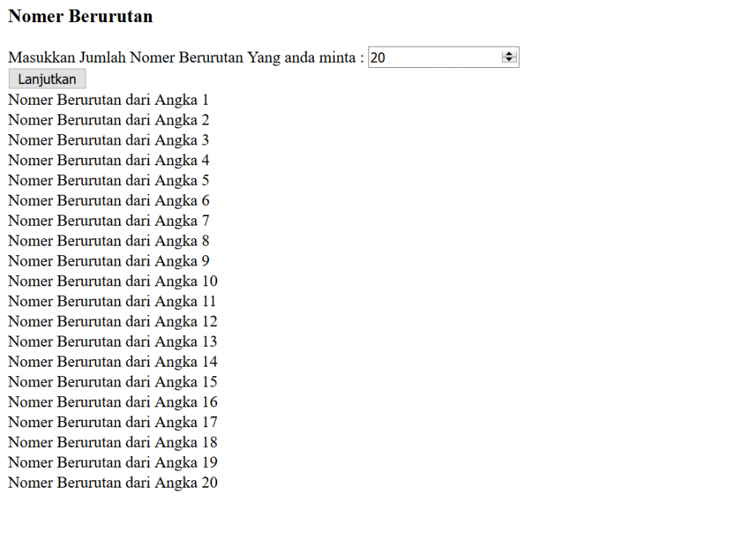
Task: Click the line Nomer Berurutan dari Angka 19
Action: pyautogui.click(x=112, y=462)
